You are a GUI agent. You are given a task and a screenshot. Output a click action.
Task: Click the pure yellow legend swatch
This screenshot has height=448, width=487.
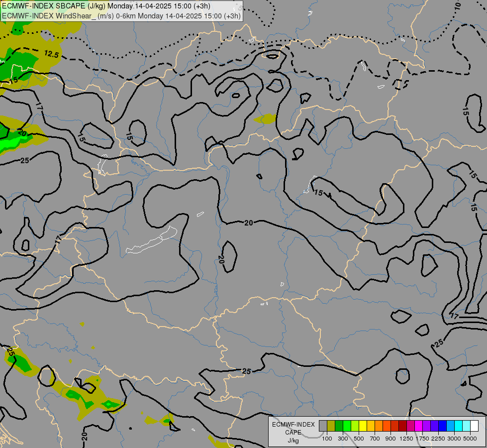pyautogui.click(x=363, y=426)
